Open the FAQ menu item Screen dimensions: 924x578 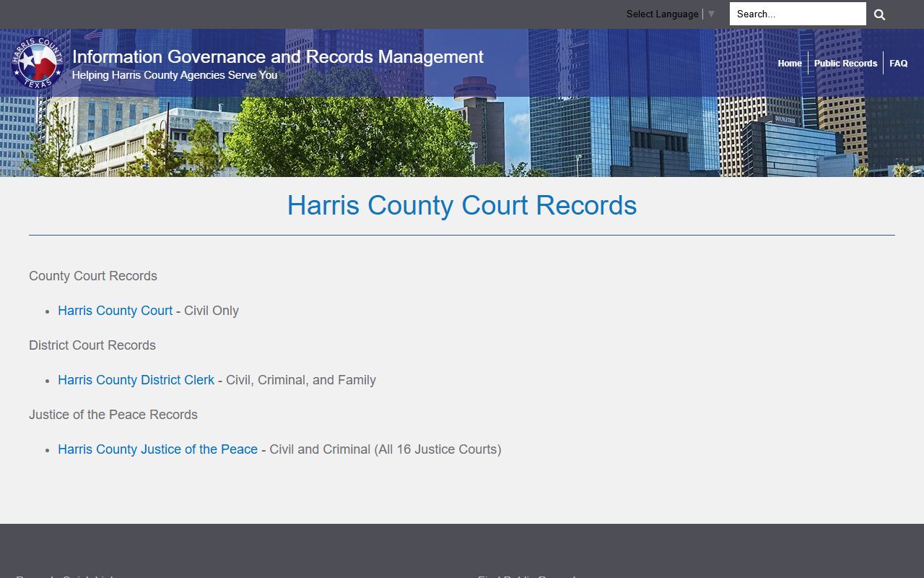899,63
